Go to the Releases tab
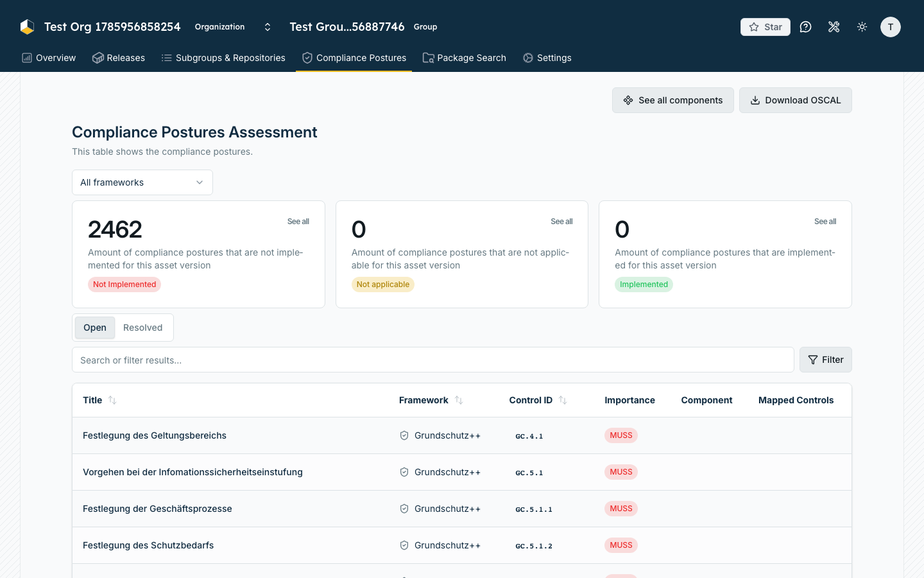Screen dimensions: 924x578 (119, 58)
